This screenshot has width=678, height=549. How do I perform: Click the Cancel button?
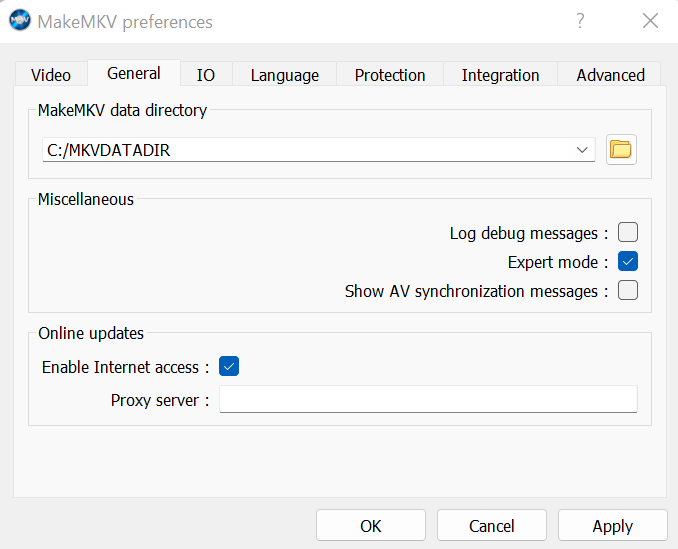(x=492, y=525)
